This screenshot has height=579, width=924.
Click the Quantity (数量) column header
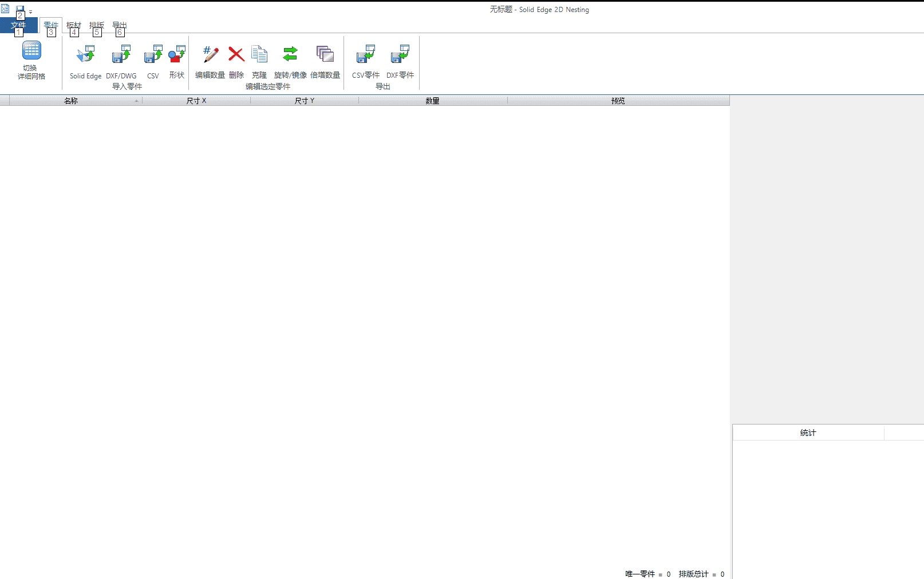point(433,101)
